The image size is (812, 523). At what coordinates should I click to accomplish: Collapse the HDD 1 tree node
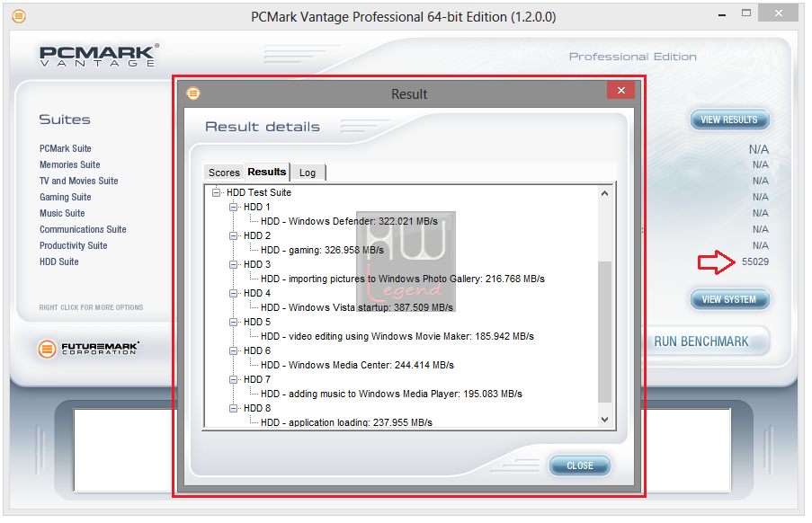[x=234, y=207]
